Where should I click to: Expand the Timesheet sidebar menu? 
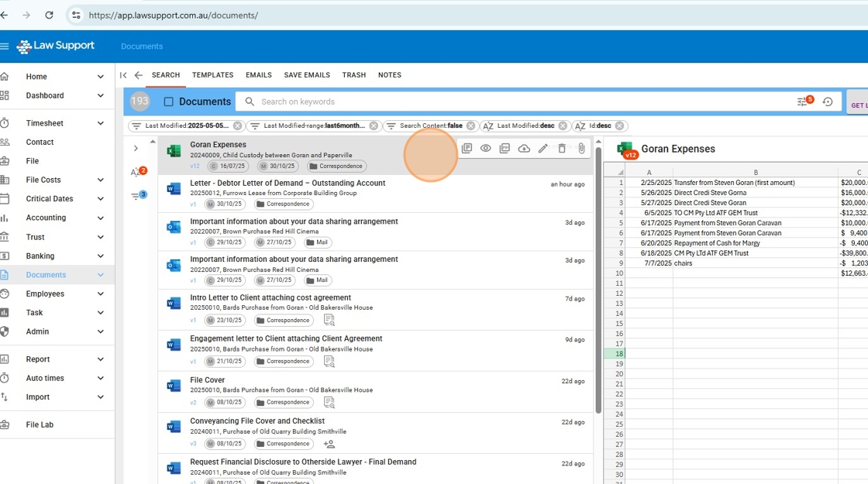pyautogui.click(x=101, y=123)
